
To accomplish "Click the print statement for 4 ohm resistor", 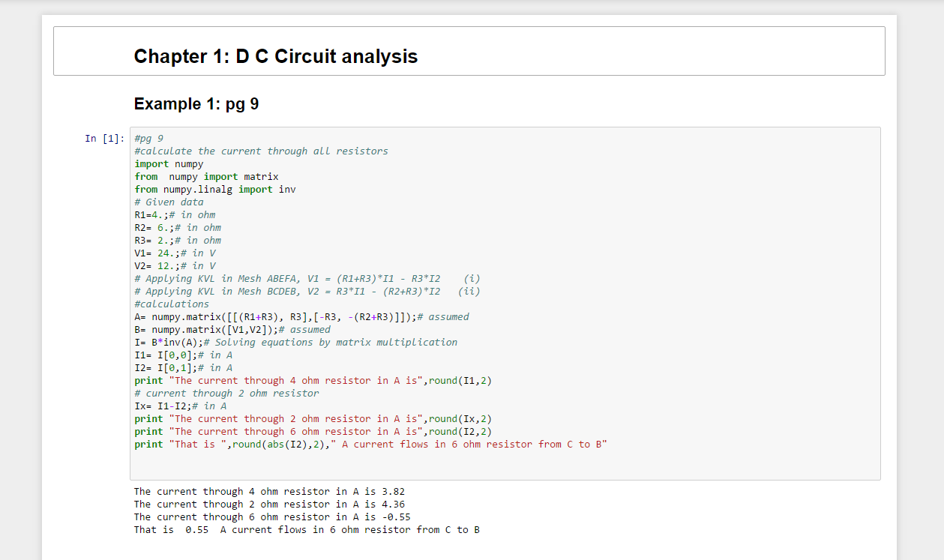I will [x=313, y=380].
